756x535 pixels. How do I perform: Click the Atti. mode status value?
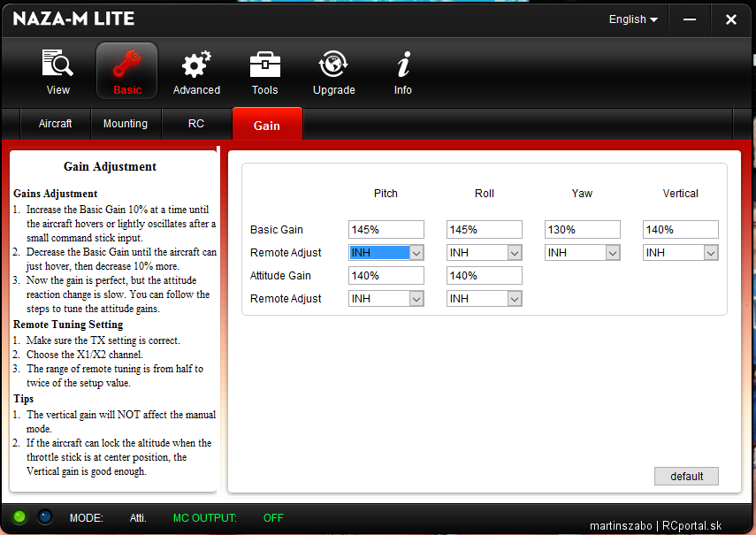pyautogui.click(x=138, y=518)
